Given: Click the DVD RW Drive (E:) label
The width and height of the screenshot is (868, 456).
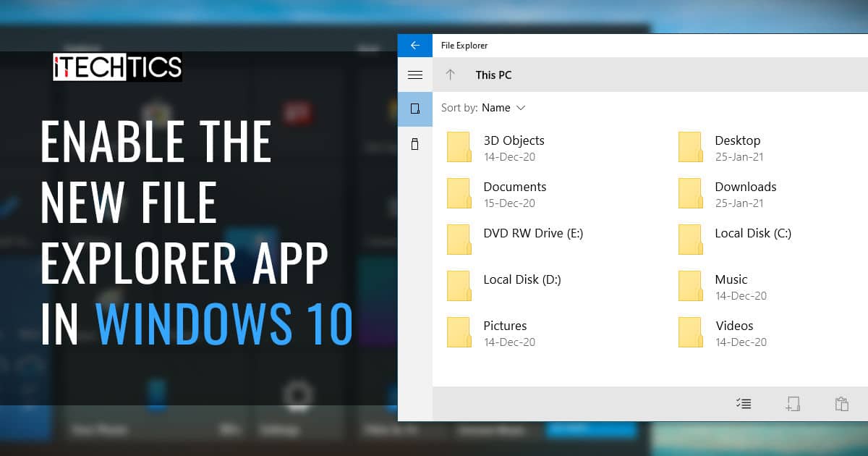Looking at the screenshot, I should tap(533, 233).
